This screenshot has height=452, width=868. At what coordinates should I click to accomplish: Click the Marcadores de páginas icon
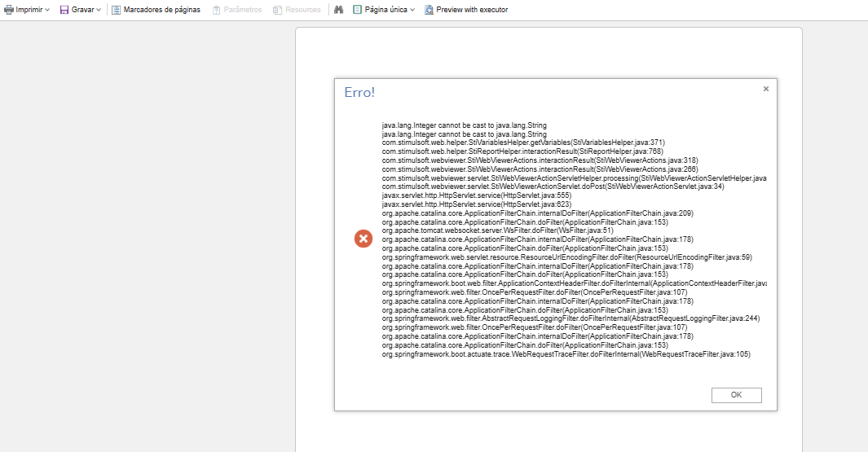(116, 10)
